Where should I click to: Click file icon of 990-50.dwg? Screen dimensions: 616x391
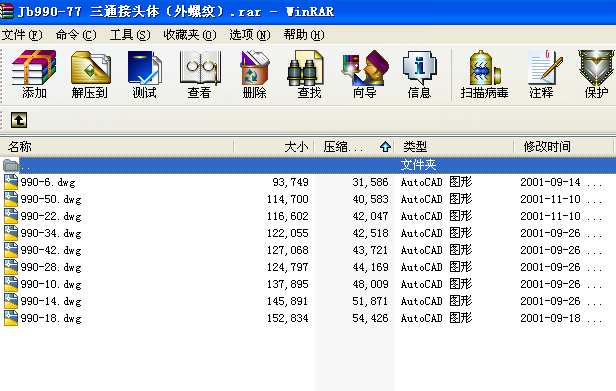tap(11, 199)
